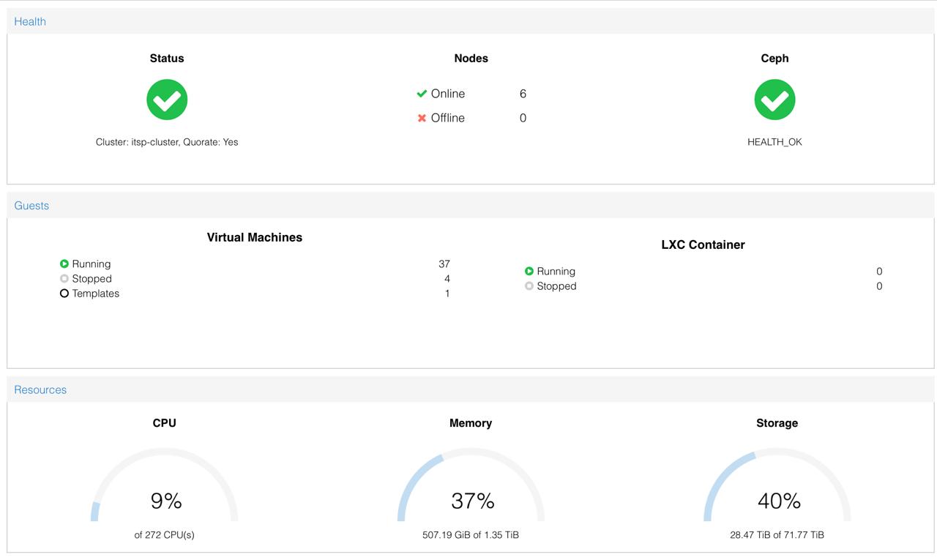Click the HEALTH_OK status text

(x=774, y=142)
